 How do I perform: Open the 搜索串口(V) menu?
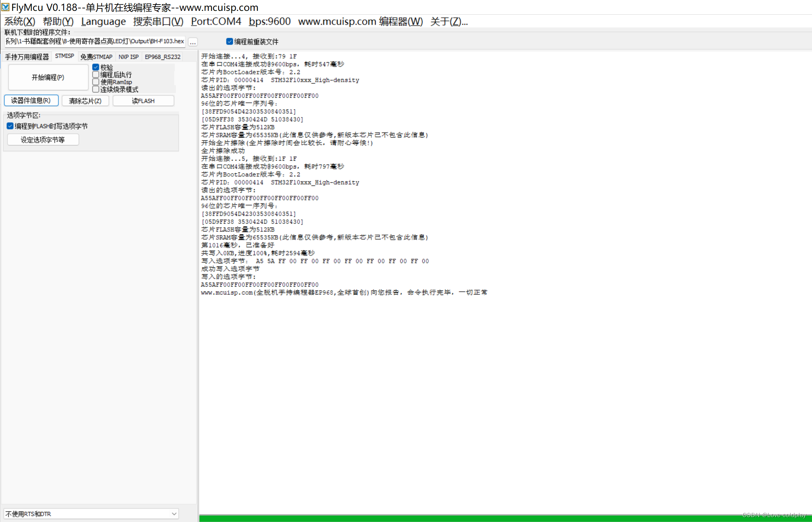(158, 22)
